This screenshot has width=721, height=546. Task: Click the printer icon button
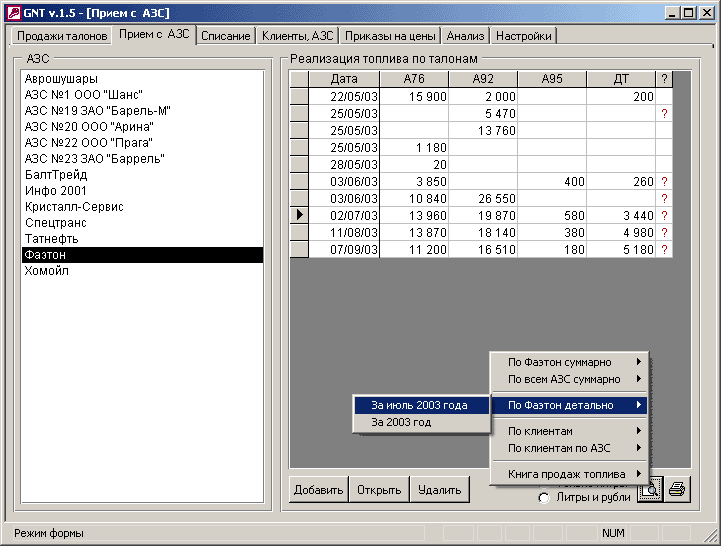click(x=677, y=489)
